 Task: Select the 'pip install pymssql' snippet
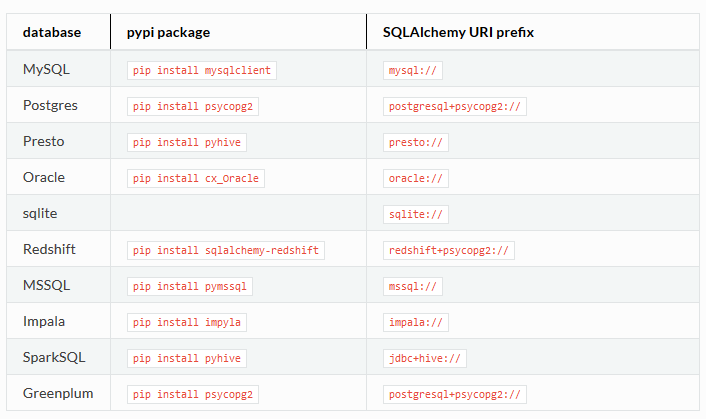click(190, 287)
